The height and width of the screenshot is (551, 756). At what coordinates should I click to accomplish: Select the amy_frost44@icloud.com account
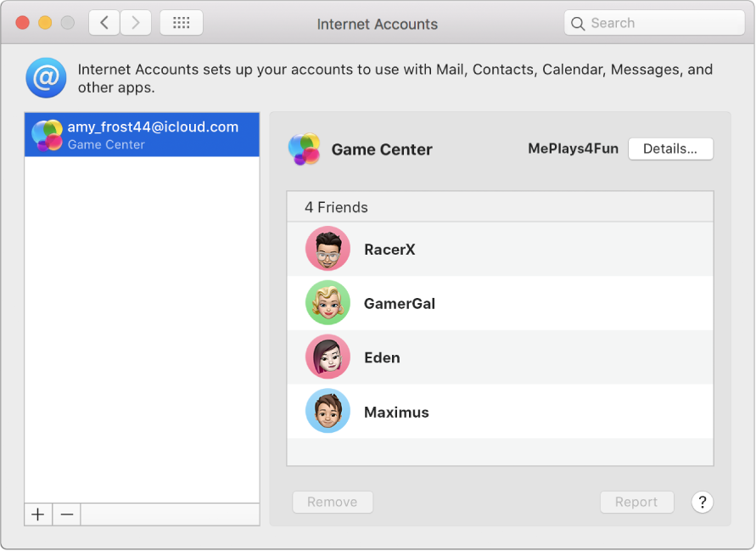click(x=142, y=135)
